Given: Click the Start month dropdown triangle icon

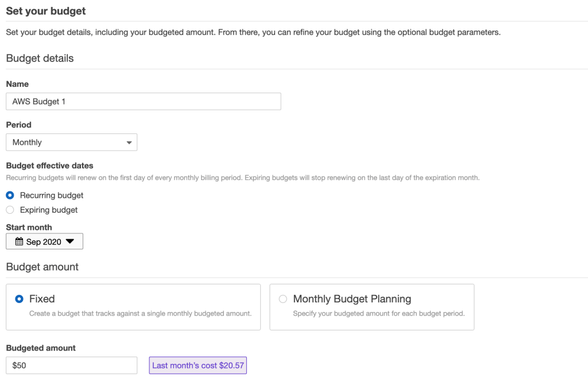Looking at the screenshot, I should (69, 241).
